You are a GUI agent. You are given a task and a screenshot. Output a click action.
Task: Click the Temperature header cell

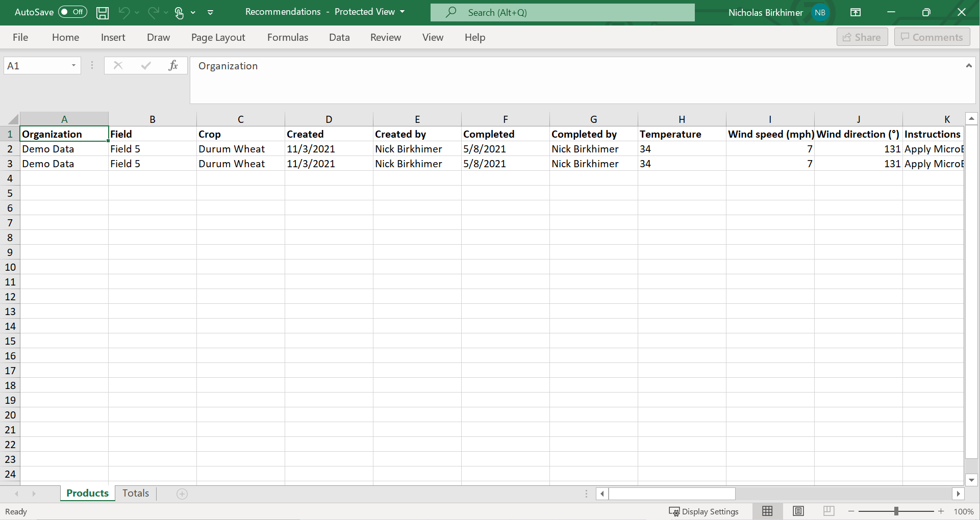(682, 134)
